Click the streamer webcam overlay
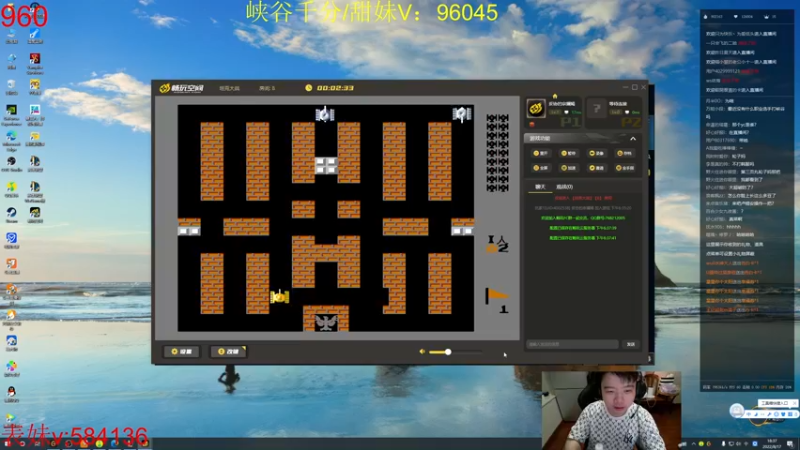Screen dimensions: 800x450 611,410
